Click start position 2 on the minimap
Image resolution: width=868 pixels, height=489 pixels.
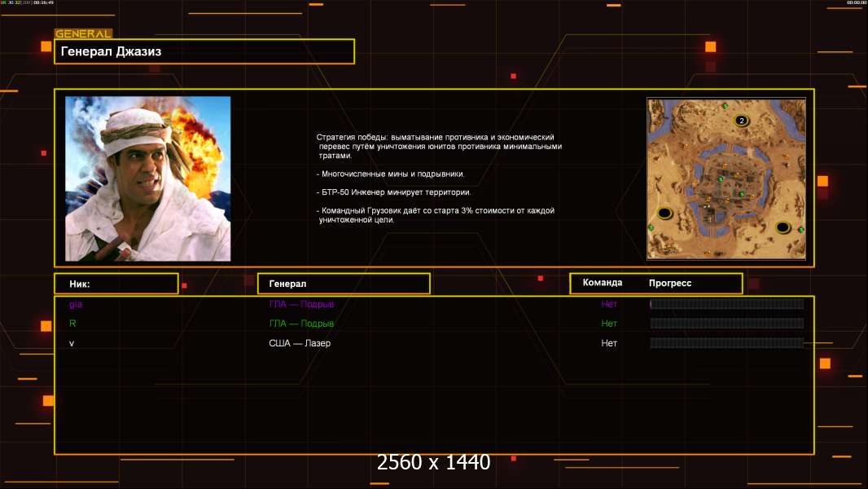(741, 121)
